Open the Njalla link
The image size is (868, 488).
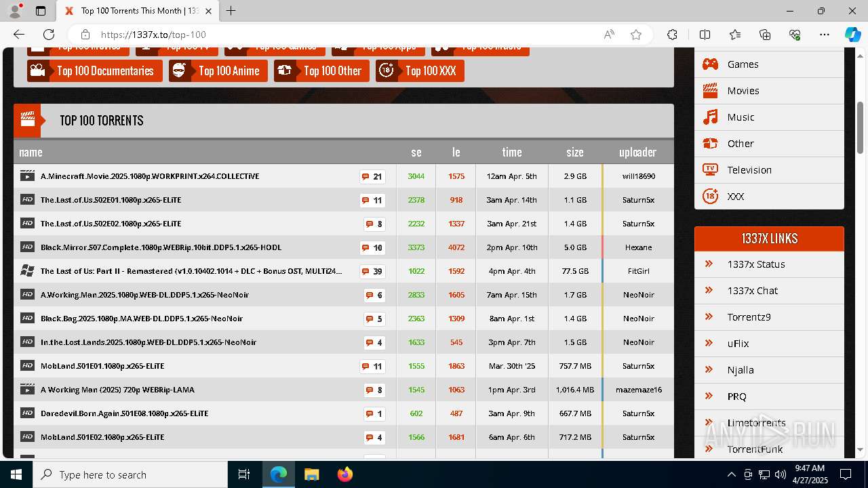click(x=741, y=370)
